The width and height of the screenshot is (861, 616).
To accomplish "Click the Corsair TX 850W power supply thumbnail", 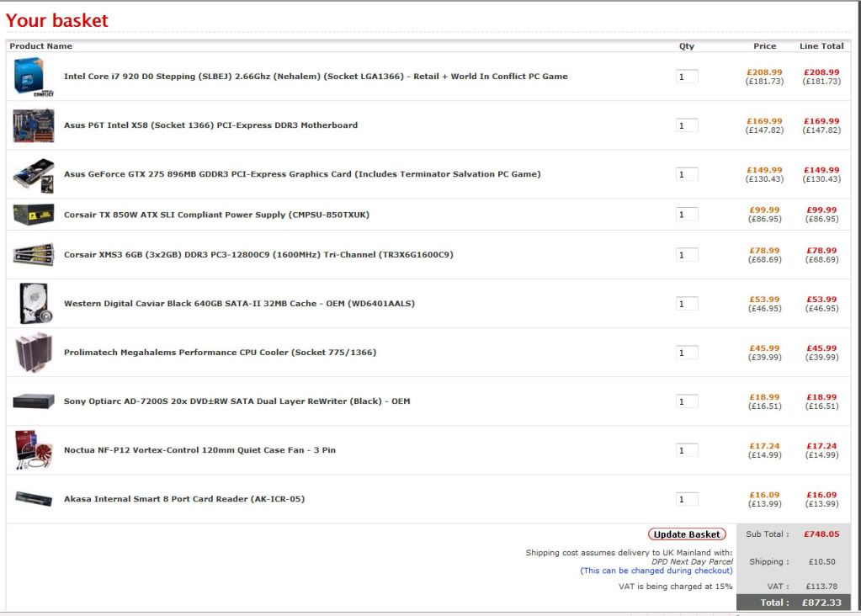I will (34, 215).
